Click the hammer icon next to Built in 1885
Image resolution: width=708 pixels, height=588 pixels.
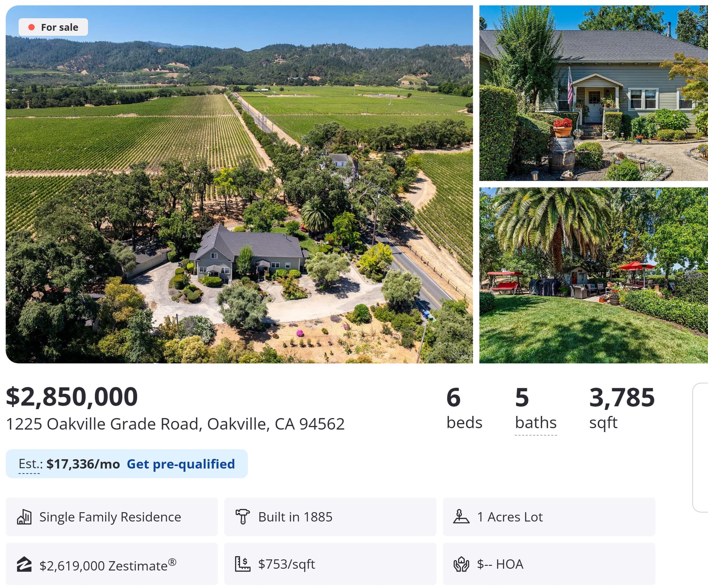[243, 516]
